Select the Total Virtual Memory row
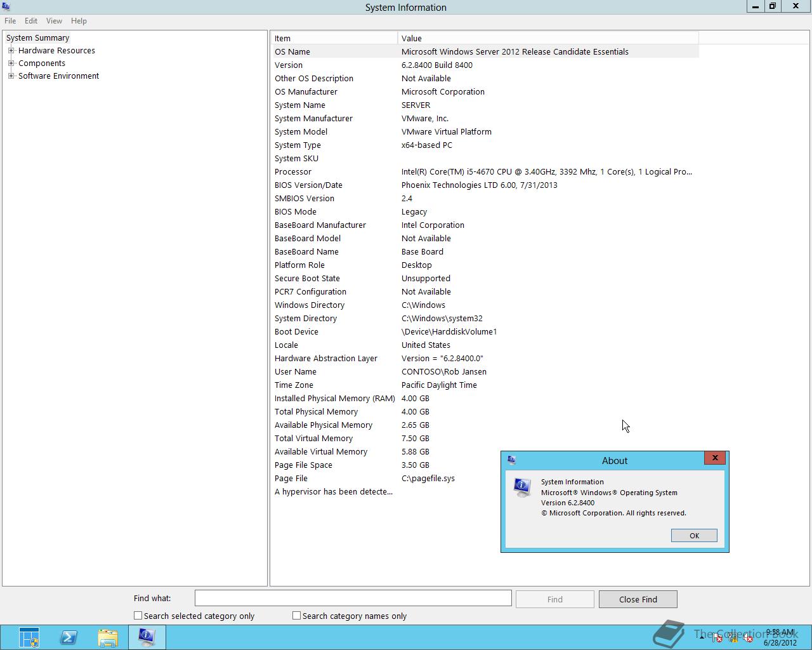This screenshot has width=812, height=650. click(485, 438)
